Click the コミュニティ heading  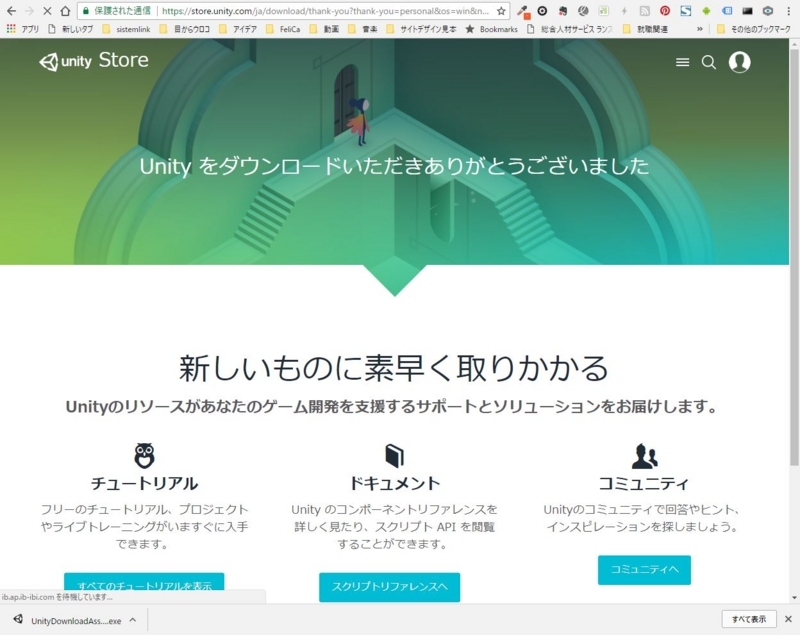pos(644,483)
